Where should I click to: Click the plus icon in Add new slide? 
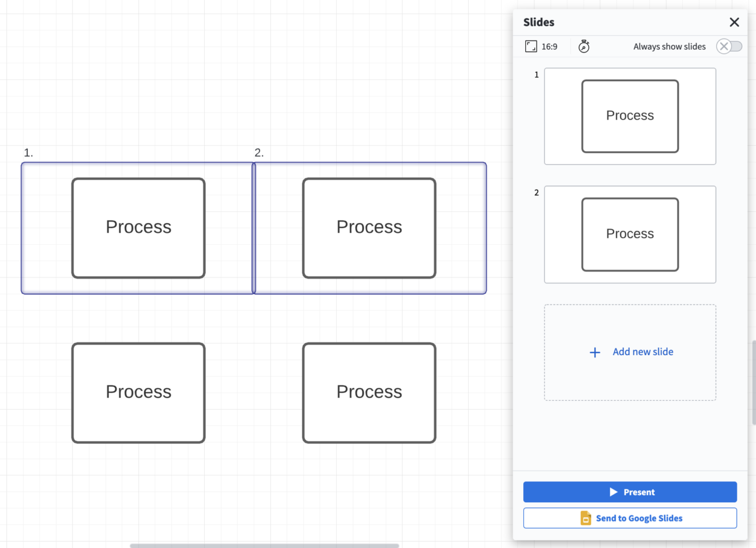[x=595, y=352]
